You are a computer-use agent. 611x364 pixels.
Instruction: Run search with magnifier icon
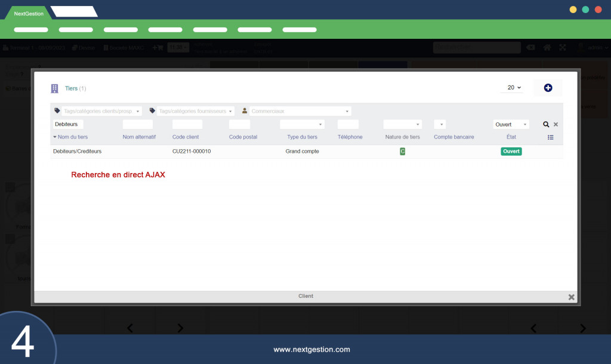tap(546, 124)
